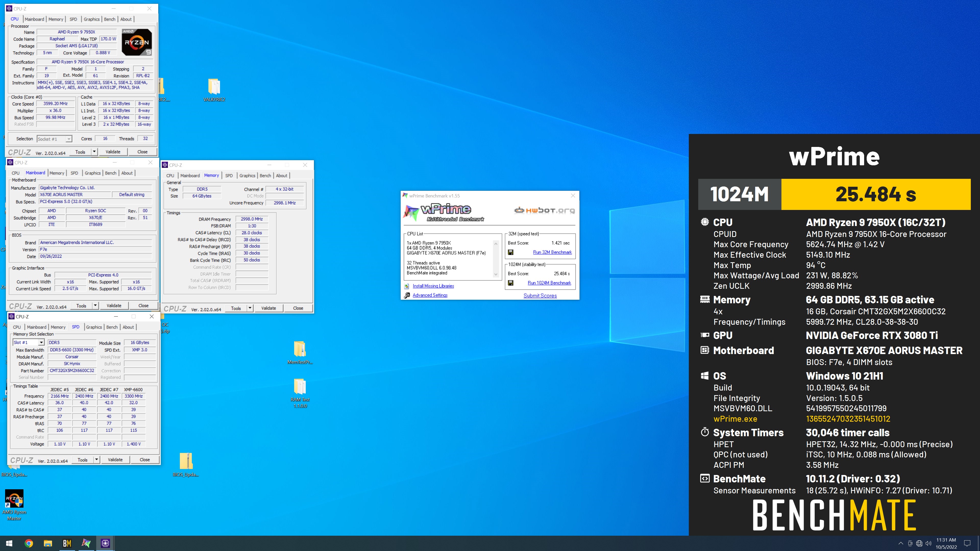Open File Explorer from the taskbar
The height and width of the screenshot is (551, 980).
pos(48,543)
